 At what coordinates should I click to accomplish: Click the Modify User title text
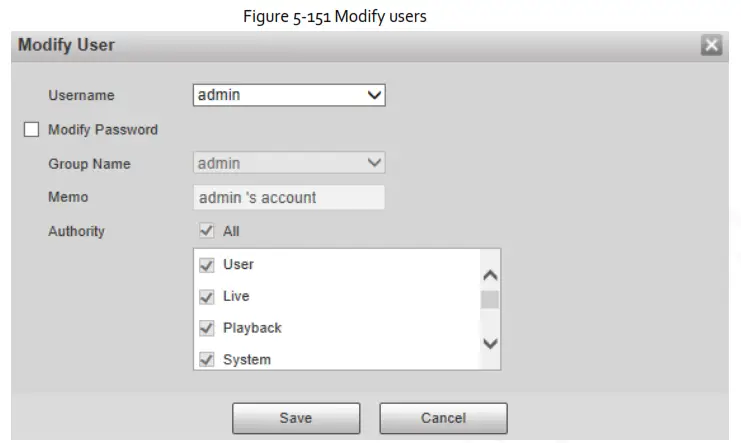click(66, 45)
